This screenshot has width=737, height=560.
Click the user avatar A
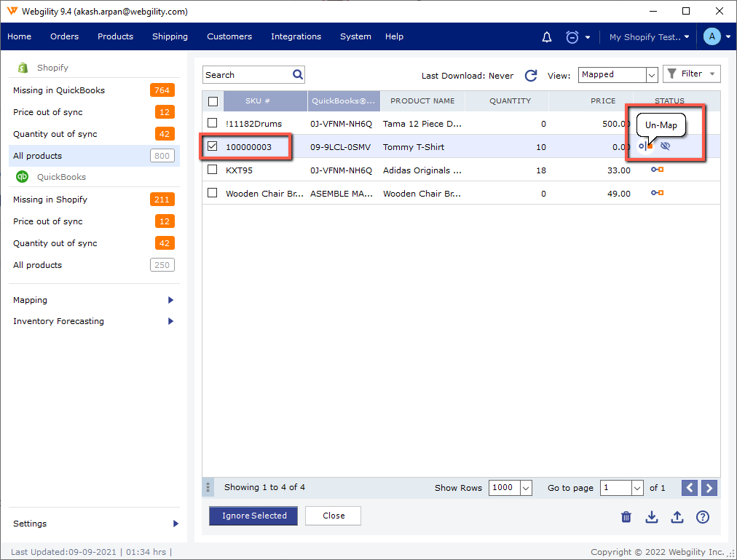(x=712, y=36)
